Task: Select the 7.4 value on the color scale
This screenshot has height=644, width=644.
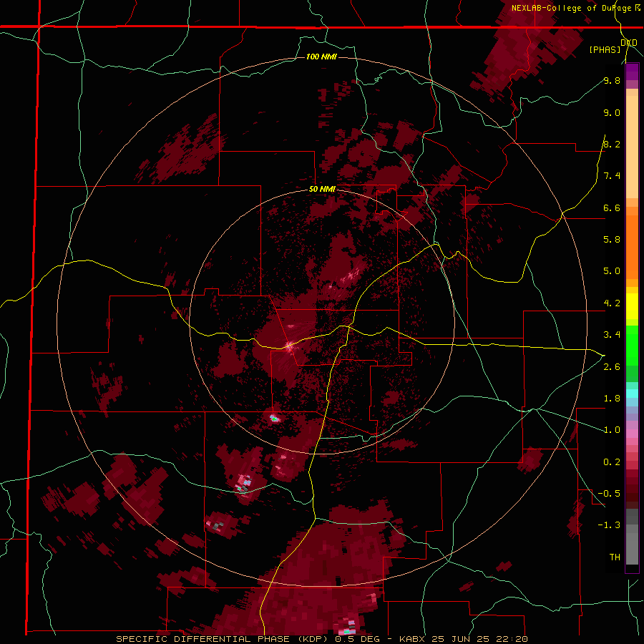Action: click(612, 176)
